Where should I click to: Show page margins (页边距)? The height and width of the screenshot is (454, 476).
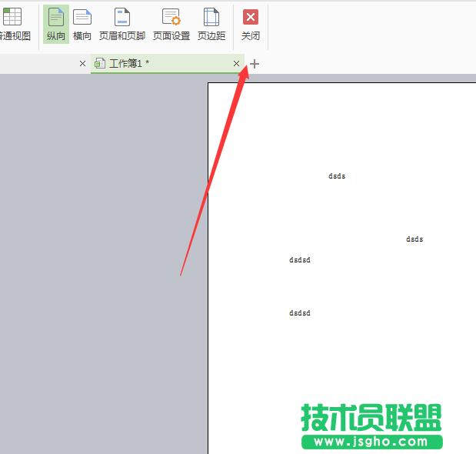211,25
